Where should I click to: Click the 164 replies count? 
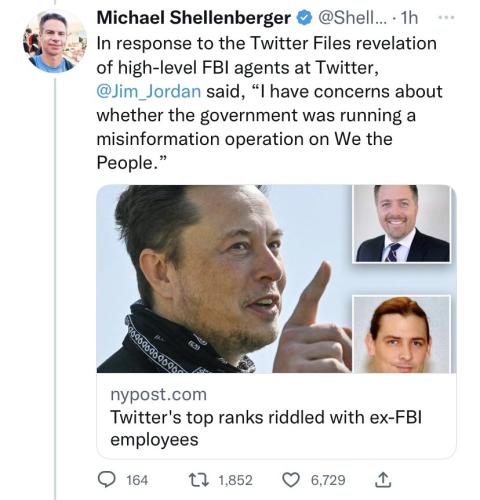point(137,480)
